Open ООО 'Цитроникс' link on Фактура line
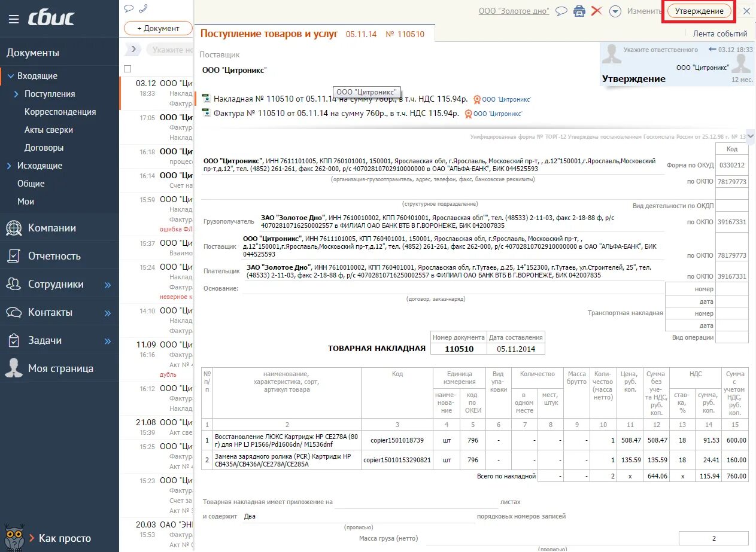756x552 pixels. (x=498, y=114)
